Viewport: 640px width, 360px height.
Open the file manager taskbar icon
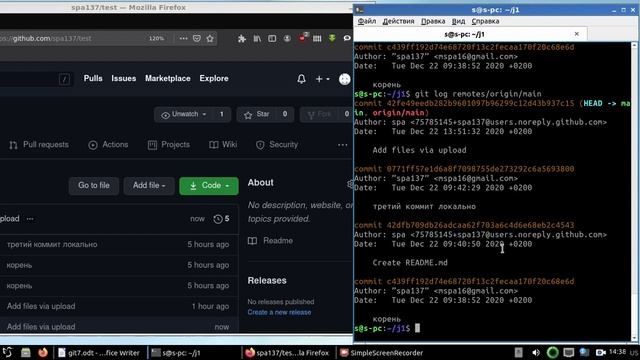pyautogui.click(x=26, y=353)
